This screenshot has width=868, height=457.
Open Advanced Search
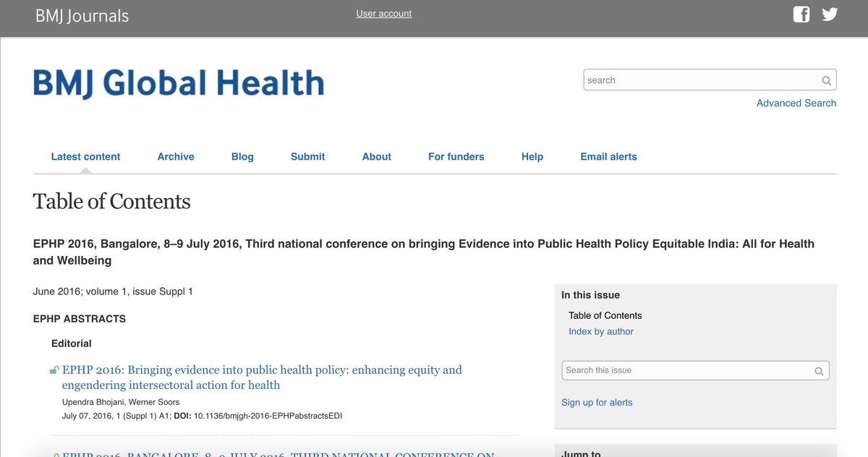tap(796, 103)
